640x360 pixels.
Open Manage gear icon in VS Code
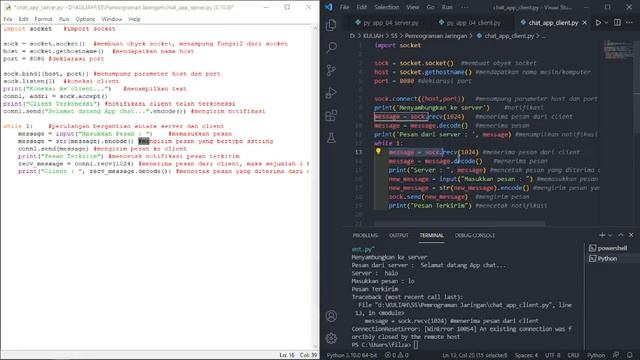tap(331, 338)
